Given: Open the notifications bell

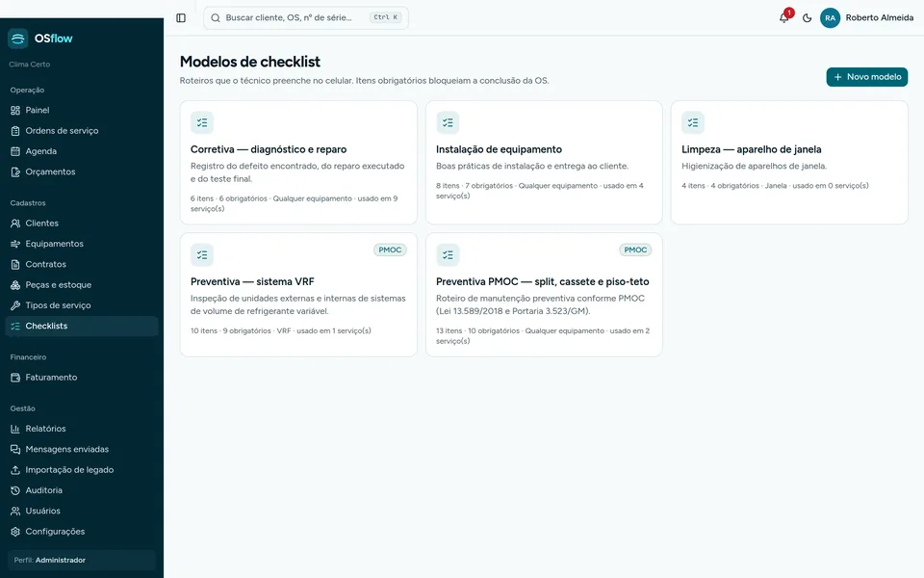Looking at the screenshot, I should tap(783, 17).
